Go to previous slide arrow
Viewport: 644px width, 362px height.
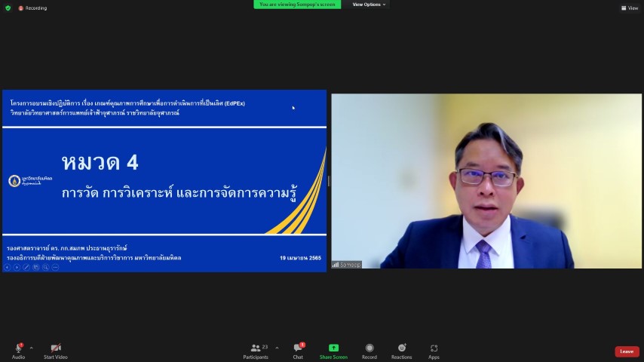tap(8, 267)
